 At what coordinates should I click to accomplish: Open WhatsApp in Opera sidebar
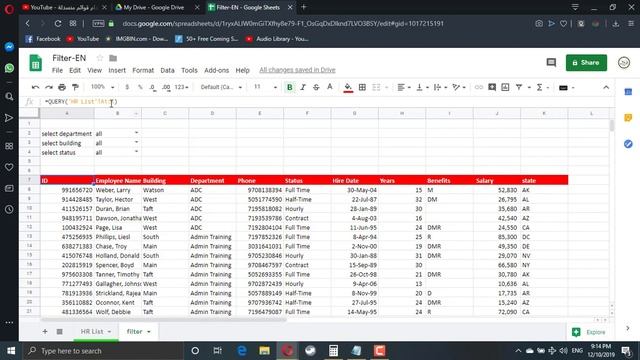(x=9, y=68)
